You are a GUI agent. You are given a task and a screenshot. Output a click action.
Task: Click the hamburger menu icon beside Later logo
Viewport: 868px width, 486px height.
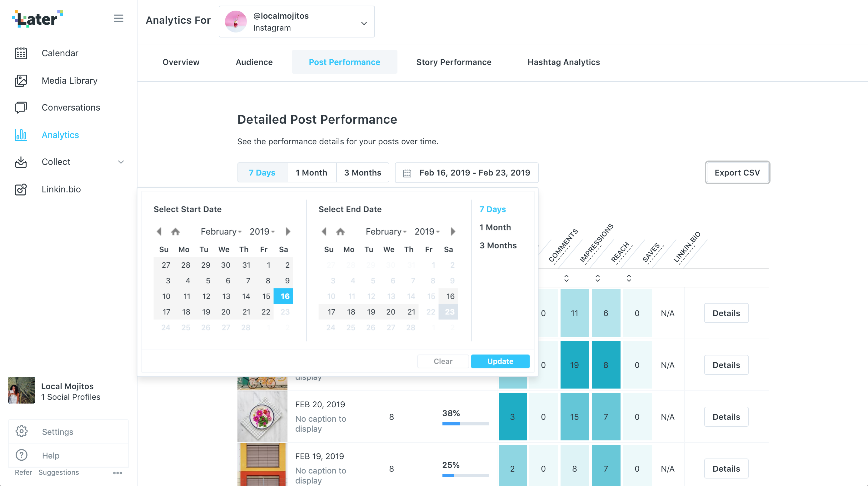[118, 18]
